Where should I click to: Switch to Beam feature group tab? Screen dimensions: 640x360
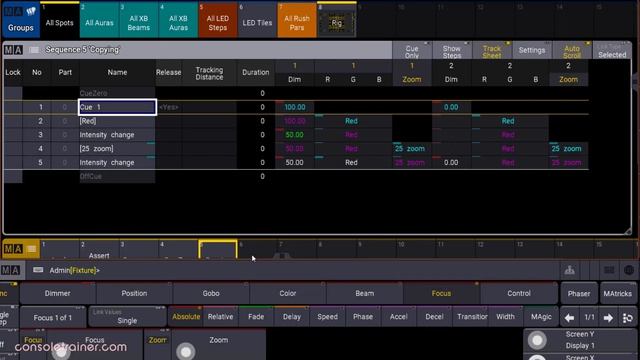pos(364,293)
